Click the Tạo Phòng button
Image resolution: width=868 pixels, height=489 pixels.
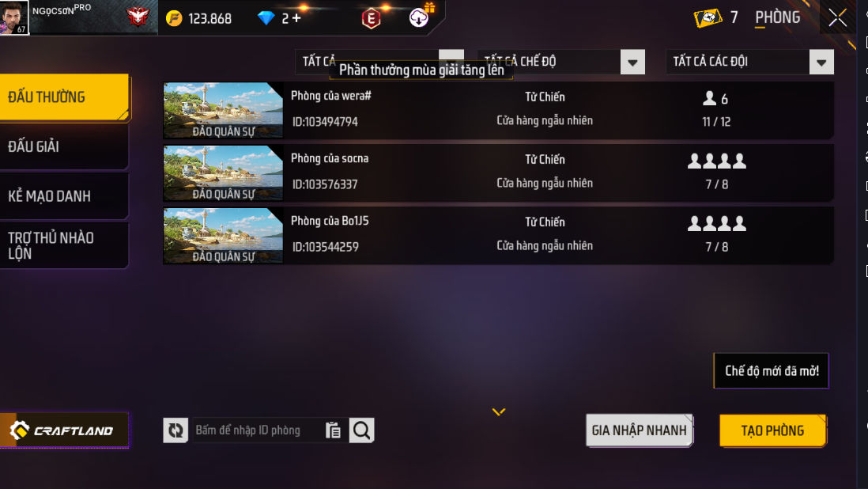coord(773,430)
